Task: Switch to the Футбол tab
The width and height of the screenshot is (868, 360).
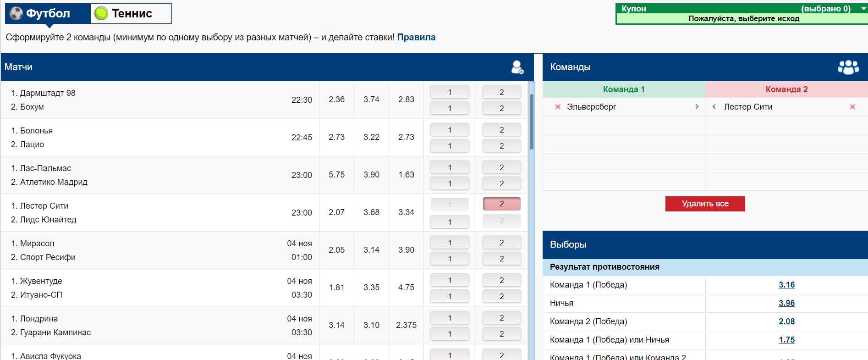Action: click(x=47, y=13)
